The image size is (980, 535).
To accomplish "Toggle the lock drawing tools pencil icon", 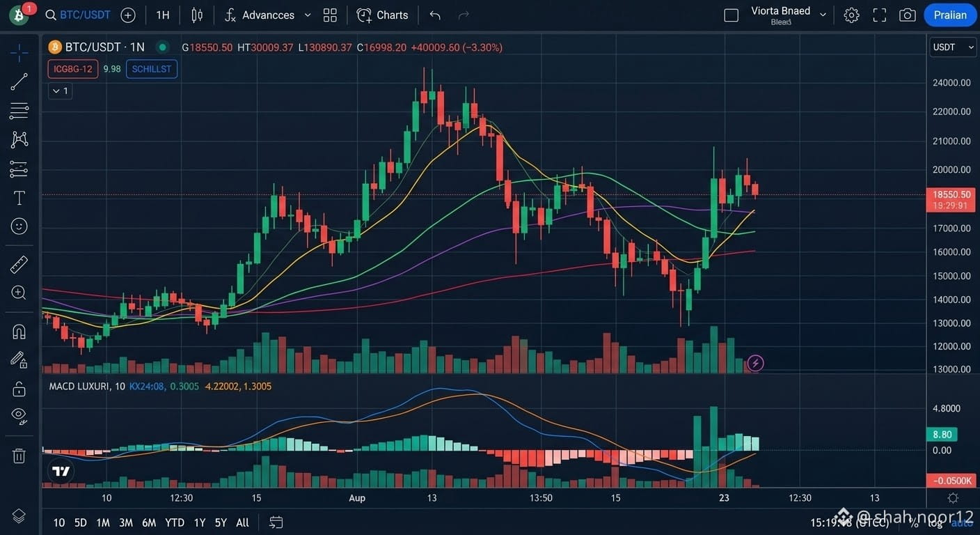I will 19,360.
